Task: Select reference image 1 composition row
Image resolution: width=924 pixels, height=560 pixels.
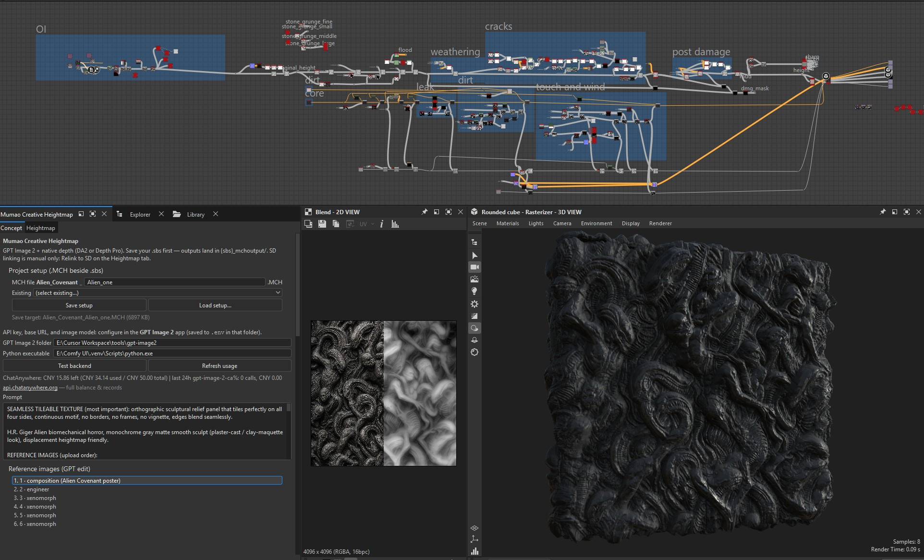Action: (147, 481)
